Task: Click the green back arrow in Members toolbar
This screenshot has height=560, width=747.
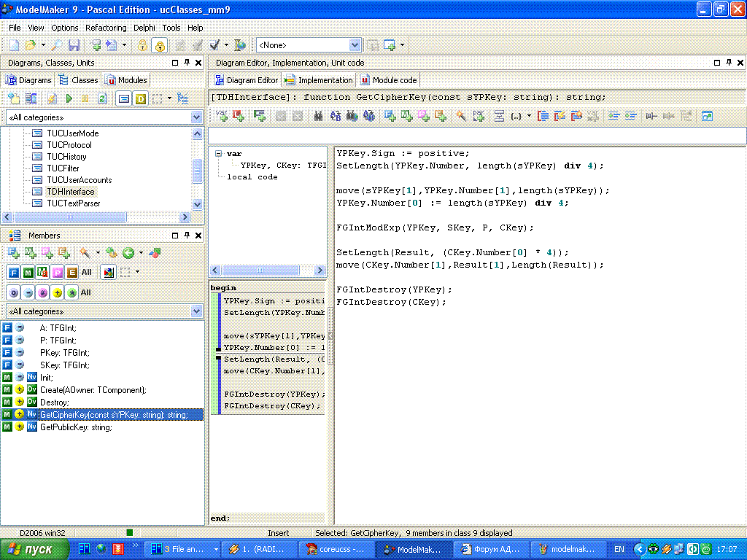Action: tap(128, 253)
